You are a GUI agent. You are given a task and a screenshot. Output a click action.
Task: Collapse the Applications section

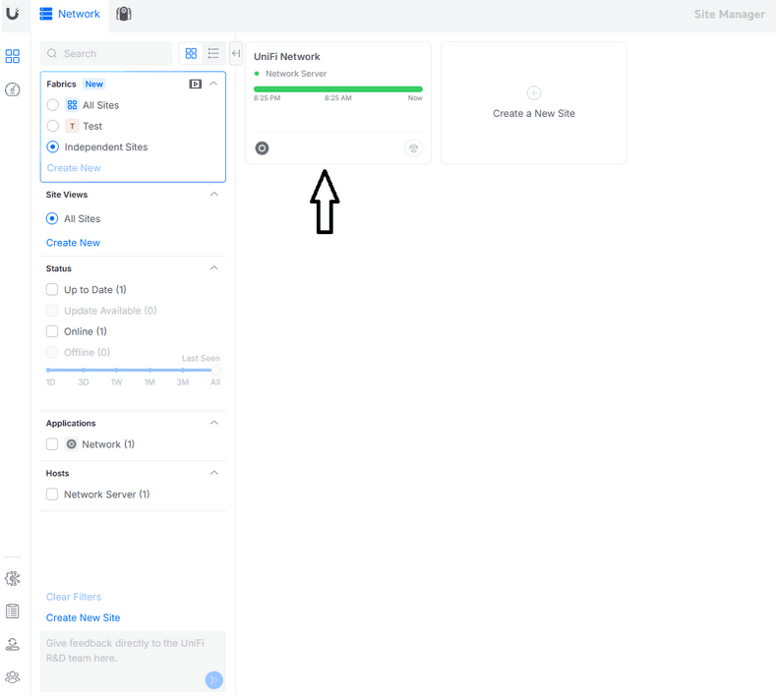tap(214, 423)
